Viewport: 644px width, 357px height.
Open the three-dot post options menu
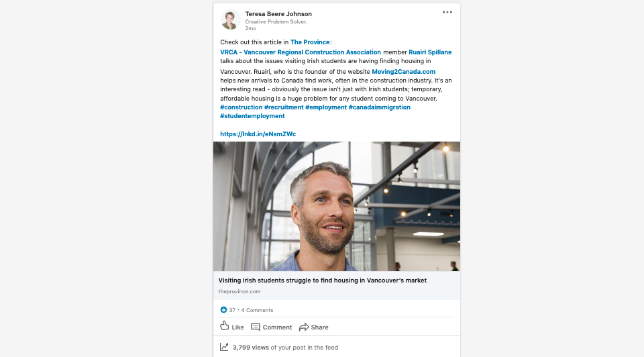pos(447,13)
